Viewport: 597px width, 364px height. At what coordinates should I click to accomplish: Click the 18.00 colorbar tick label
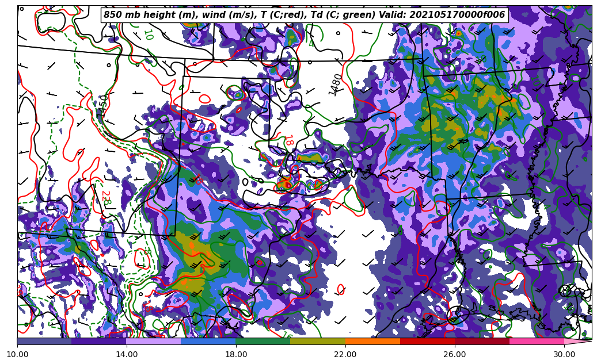pyautogui.click(x=236, y=354)
